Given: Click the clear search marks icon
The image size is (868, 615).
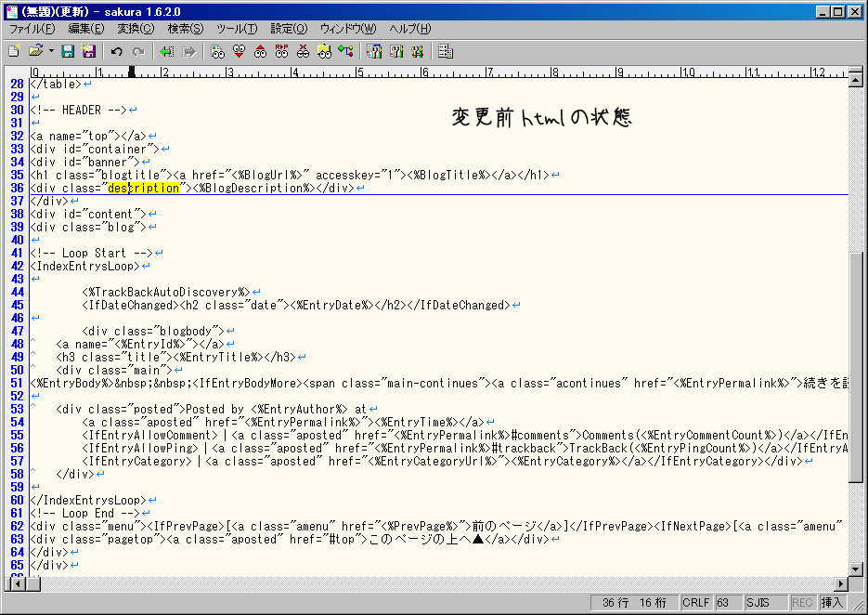Looking at the screenshot, I should click(x=303, y=51).
